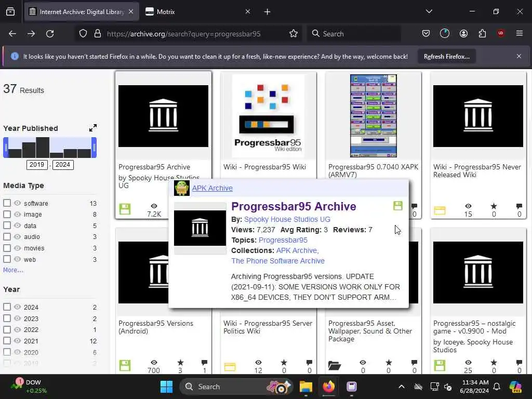The image size is (532, 399).
Task: Open the tracking protection shield icon
Action: (83, 34)
